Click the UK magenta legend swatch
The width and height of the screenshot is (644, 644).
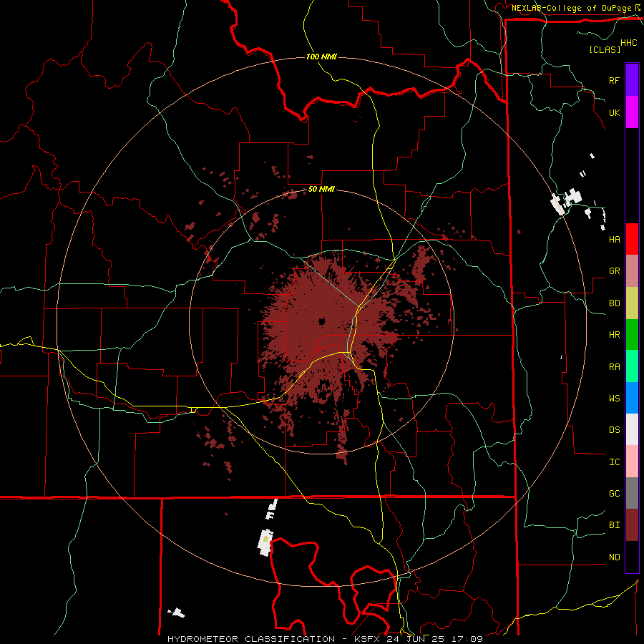(x=632, y=112)
